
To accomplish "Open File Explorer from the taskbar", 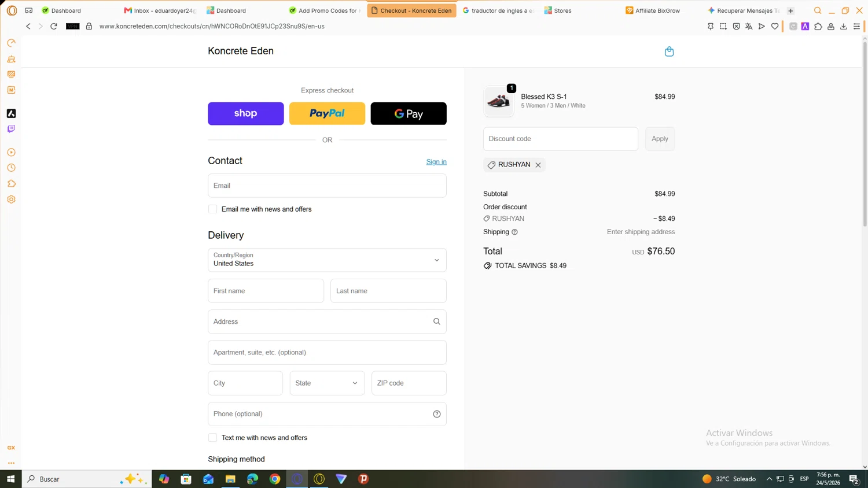I will tap(230, 479).
